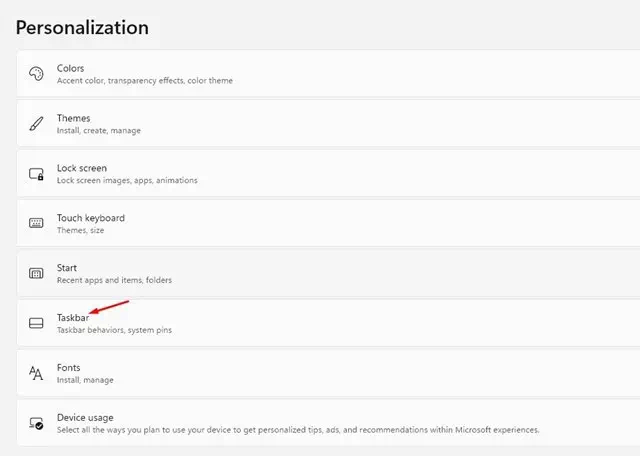The image size is (640, 456).
Task: Click the Colors palette icon
Action: [x=36, y=74]
